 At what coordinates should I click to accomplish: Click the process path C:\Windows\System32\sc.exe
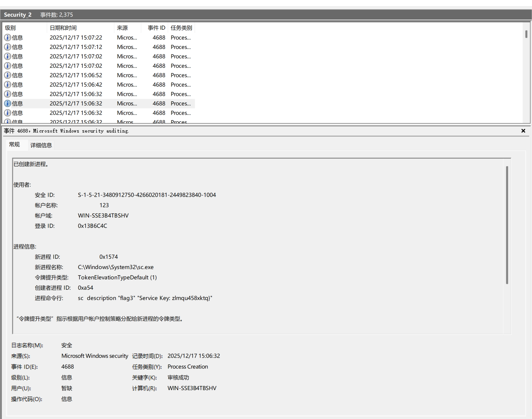116,267
